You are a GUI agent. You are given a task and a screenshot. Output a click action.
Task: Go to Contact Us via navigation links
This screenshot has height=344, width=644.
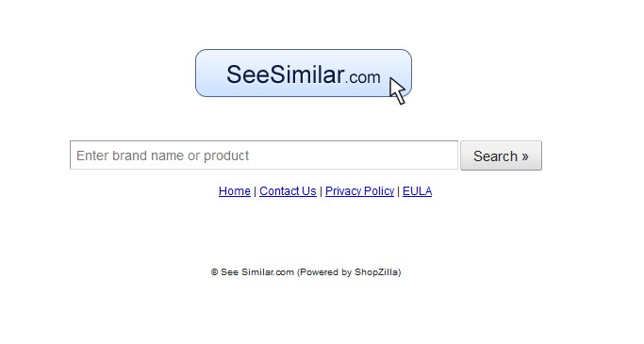(288, 191)
